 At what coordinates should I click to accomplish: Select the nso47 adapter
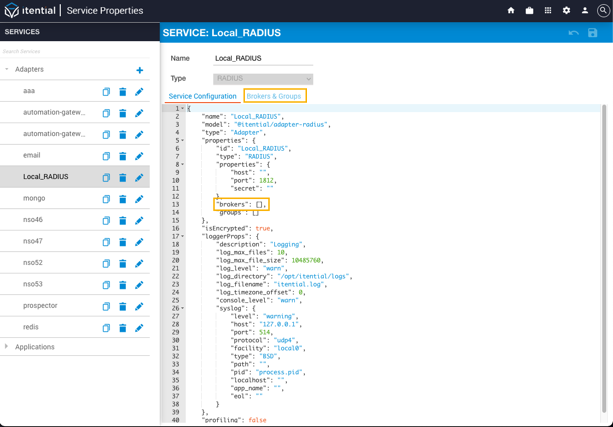(33, 241)
